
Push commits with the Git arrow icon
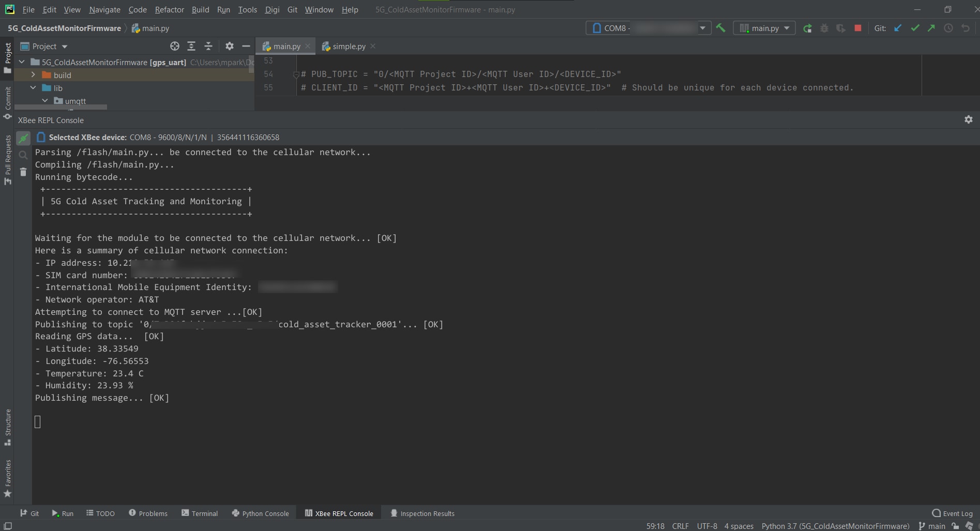(931, 28)
